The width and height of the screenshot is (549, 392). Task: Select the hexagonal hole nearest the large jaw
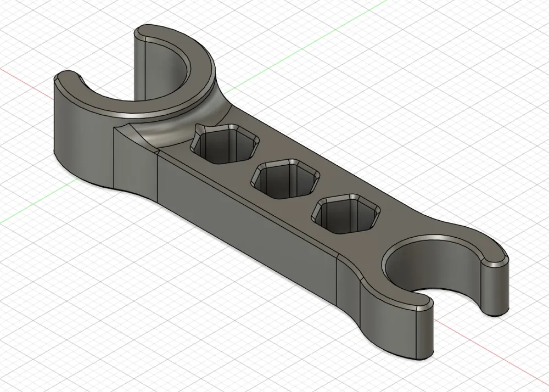point(225,143)
